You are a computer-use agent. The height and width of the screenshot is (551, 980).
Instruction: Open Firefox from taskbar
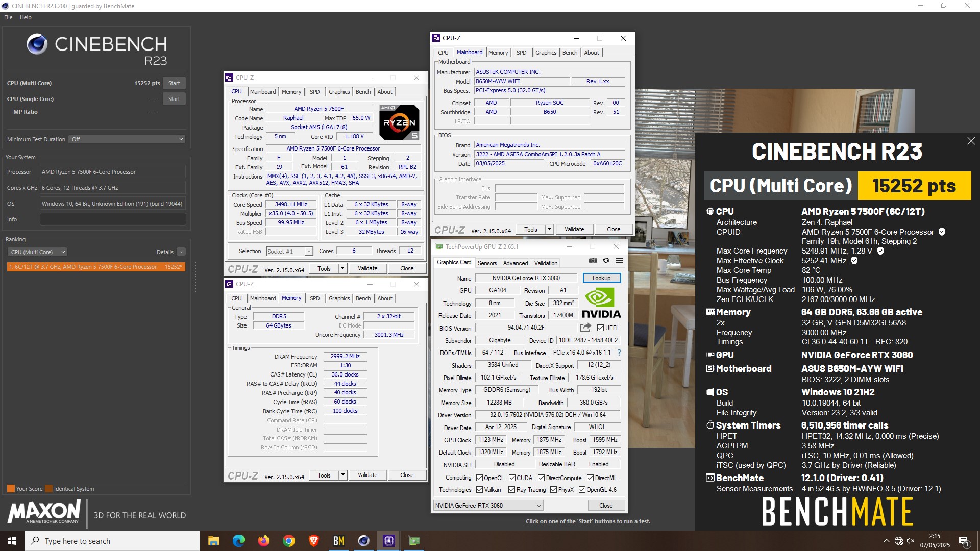264,541
